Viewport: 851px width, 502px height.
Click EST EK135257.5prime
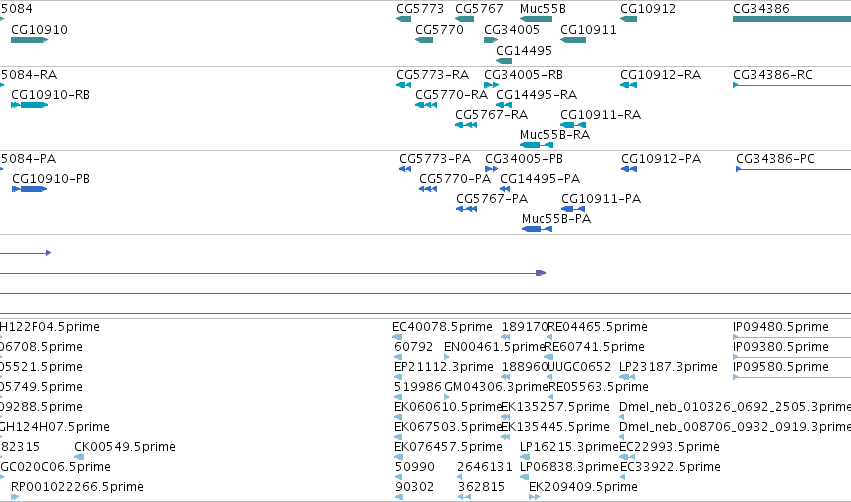point(555,408)
